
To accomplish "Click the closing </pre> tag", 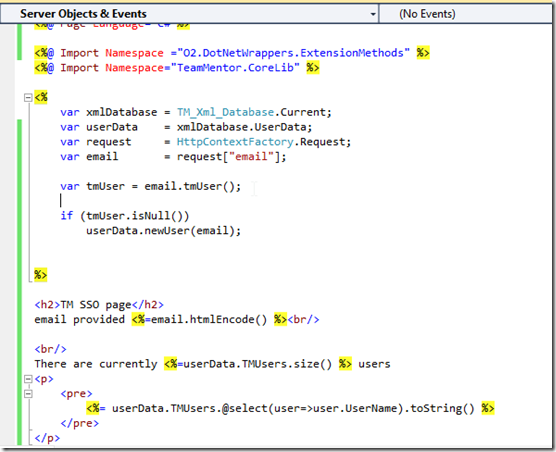I will (79, 423).
